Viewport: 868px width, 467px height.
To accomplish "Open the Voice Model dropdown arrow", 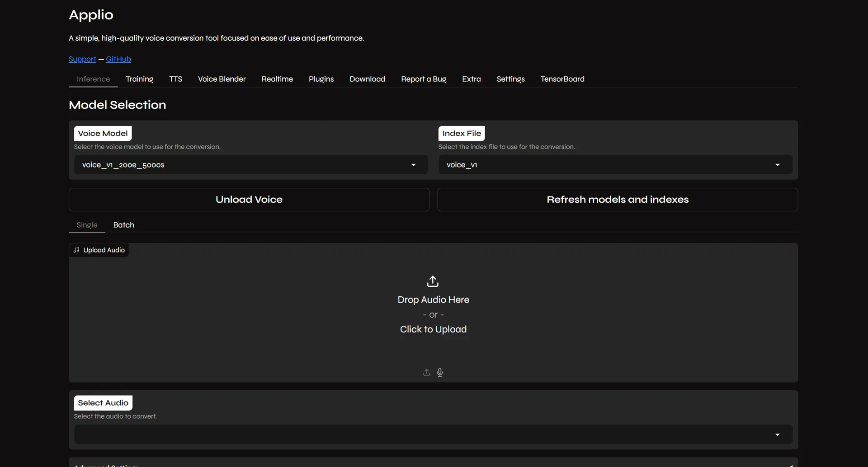I will [x=413, y=165].
